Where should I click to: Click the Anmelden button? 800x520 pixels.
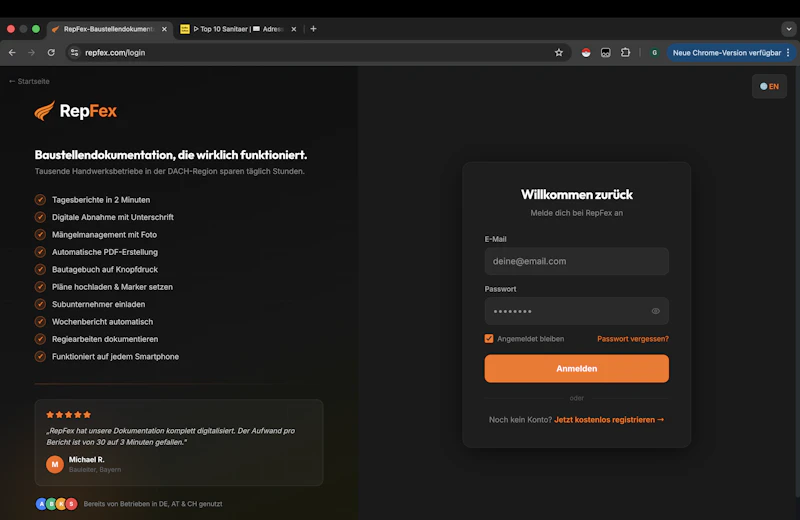point(577,368)
